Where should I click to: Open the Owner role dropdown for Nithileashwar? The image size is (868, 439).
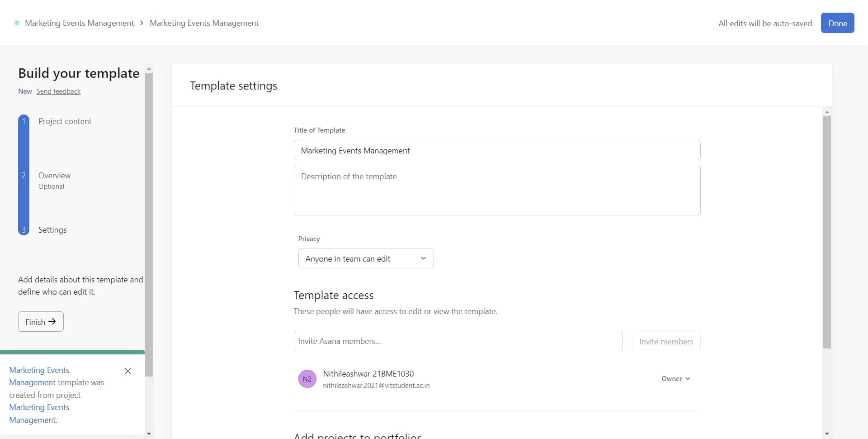pyautogui.click(x=675, y=378)
